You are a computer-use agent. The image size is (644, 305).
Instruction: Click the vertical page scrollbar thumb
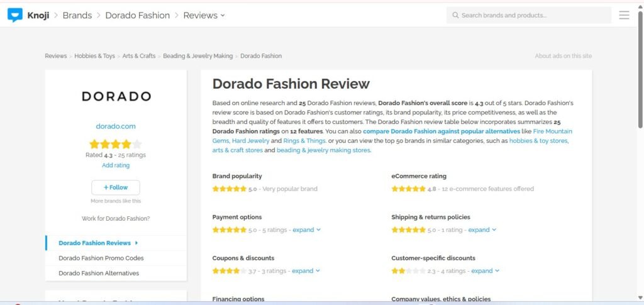(640, 70)
